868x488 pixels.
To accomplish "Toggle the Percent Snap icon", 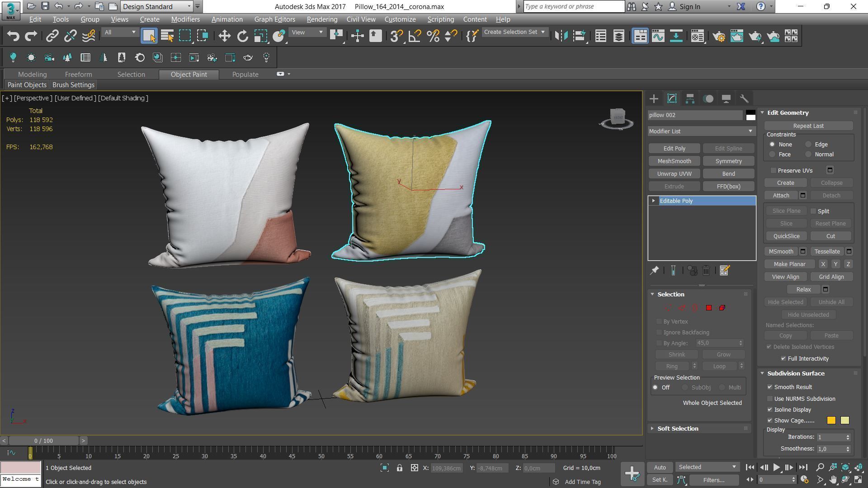I will pos(433,36).
